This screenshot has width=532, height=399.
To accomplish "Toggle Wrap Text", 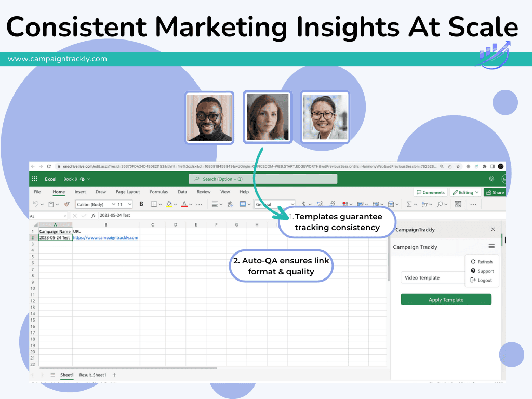I will [230, 204].
